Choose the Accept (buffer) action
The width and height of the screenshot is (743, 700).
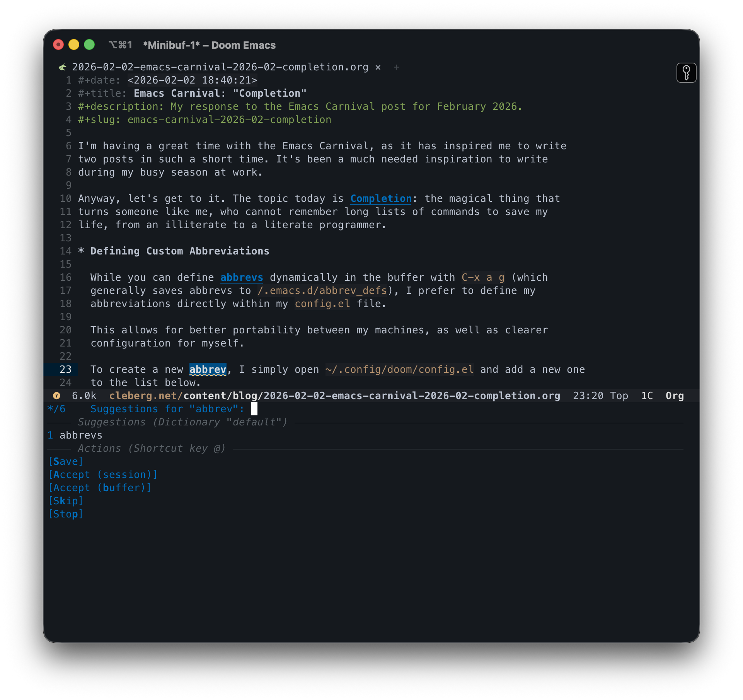[99, 488]
